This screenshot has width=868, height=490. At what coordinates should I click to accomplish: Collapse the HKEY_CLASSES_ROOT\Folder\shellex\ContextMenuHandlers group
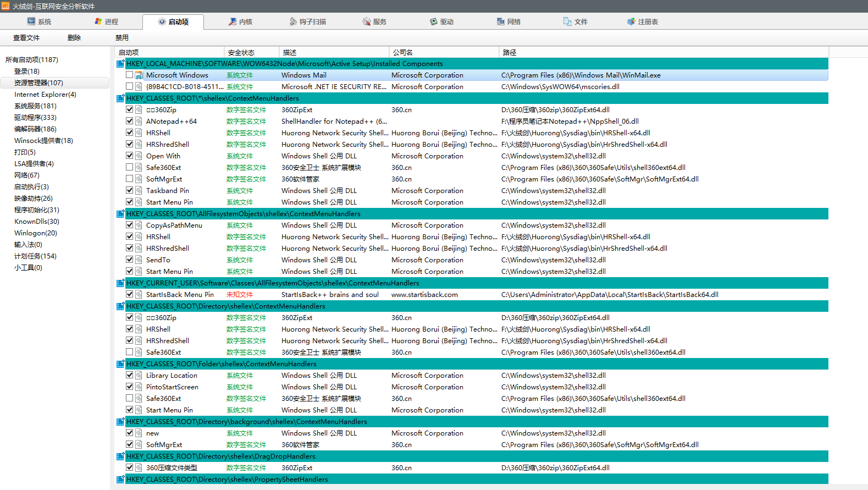pos(120,364)
